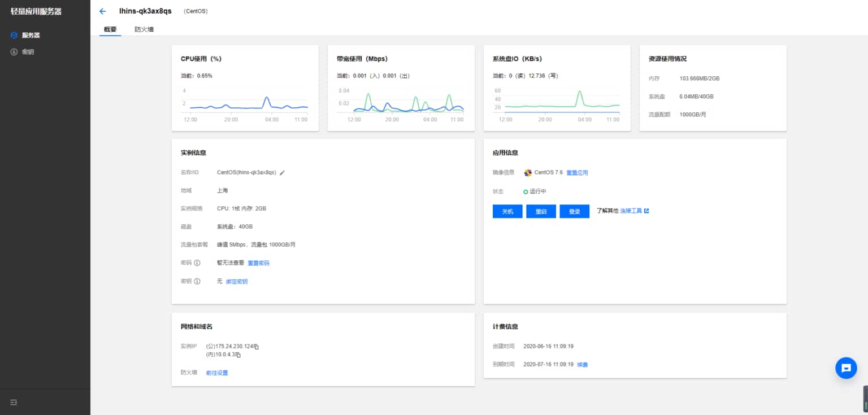Collapse the sidebar using the bottom-left icon
868x415 pixels.
14,402
